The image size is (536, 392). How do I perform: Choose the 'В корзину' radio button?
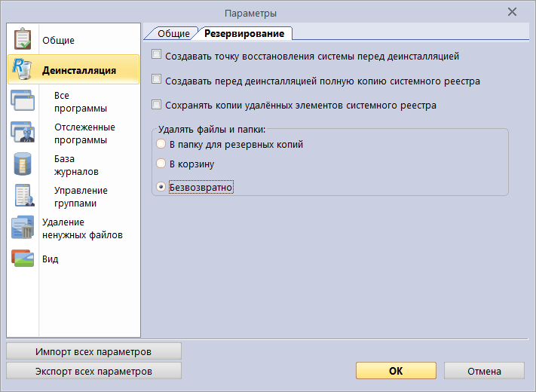coord(160,164)
